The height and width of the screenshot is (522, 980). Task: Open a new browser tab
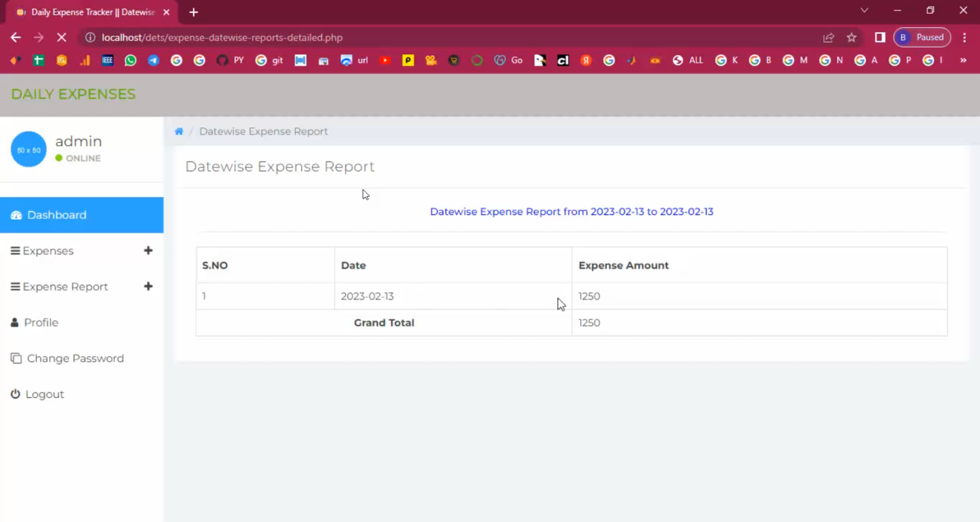click(193, 12)
